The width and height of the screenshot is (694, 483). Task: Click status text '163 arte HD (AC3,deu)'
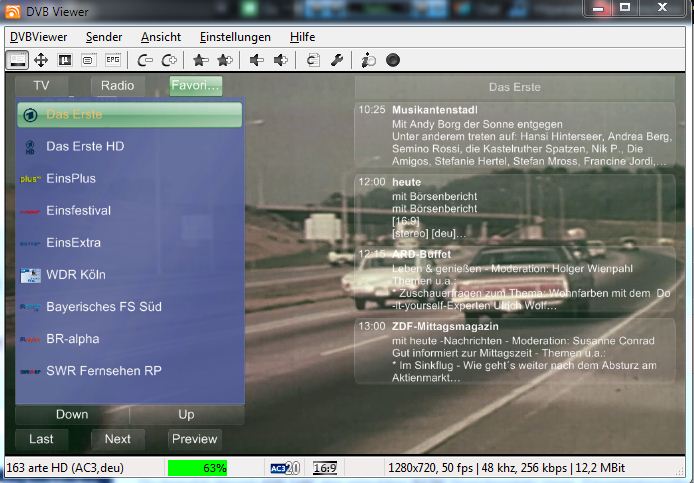click(x=65, y=468)
